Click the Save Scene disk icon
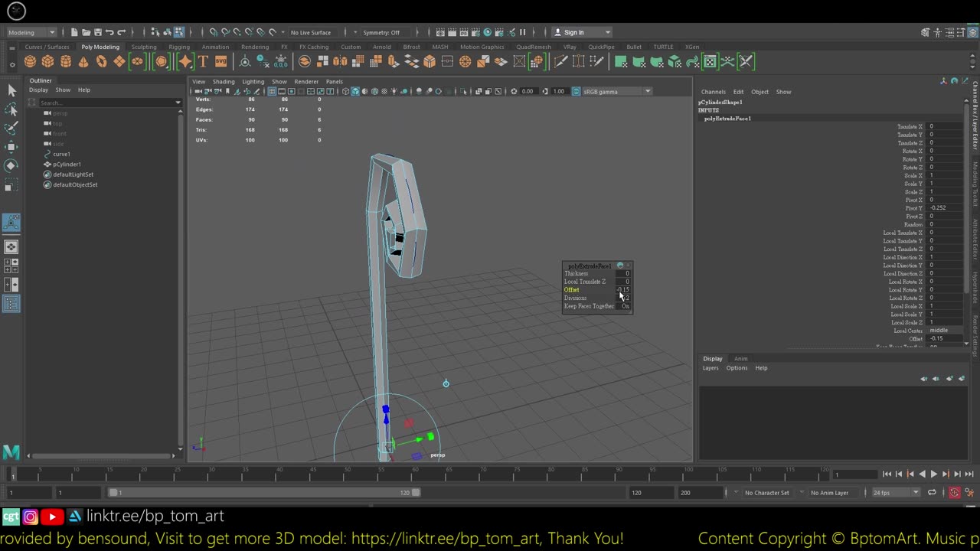Screen dimensions: 980x551 pos(97,32)
